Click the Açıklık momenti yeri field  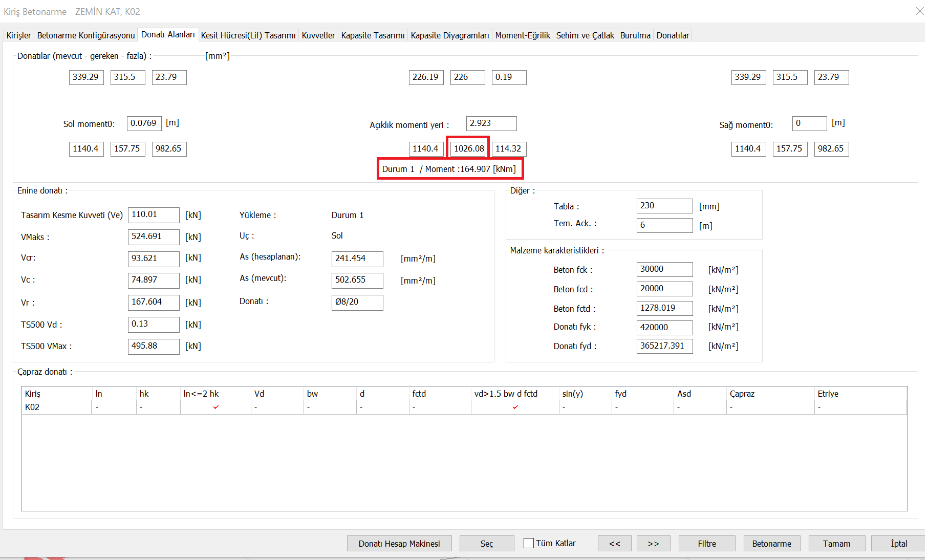click(x=491, y=123)
